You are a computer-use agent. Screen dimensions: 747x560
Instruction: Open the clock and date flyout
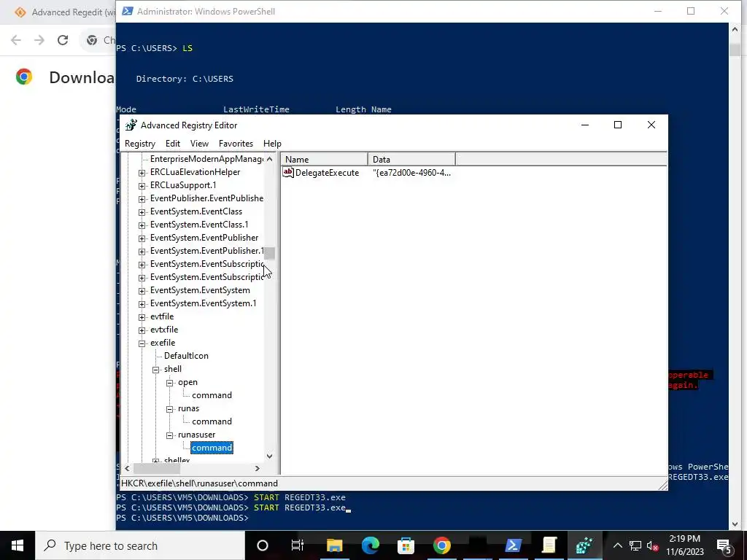pyautogui.click(x=684, y=545)
